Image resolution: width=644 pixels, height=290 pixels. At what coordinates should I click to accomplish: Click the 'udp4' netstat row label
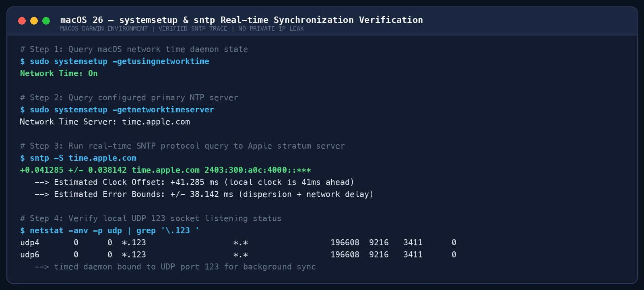(30, 242)
